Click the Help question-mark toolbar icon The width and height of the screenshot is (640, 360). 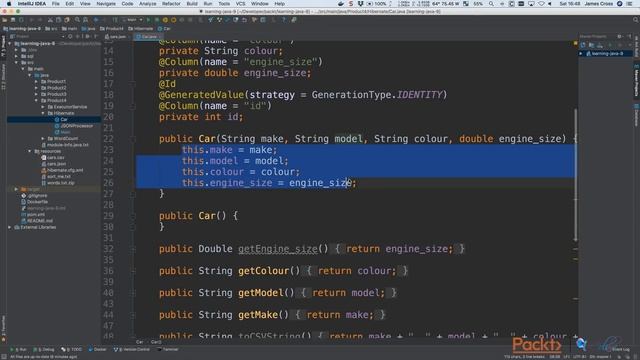[284, 20]
